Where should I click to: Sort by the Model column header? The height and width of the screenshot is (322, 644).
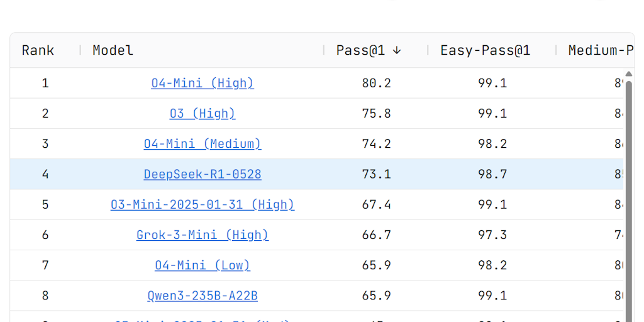tap(113, 50)
